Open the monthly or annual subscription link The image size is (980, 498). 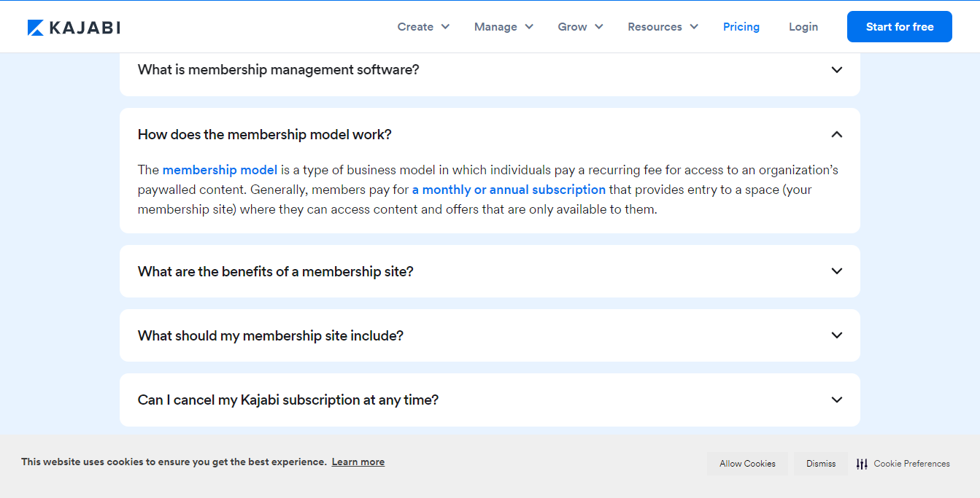coord(509,190)
